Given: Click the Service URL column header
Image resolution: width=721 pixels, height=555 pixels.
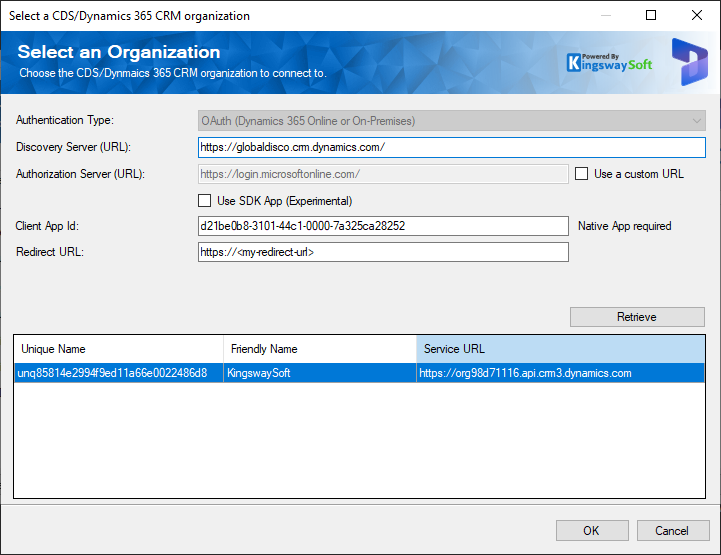Looking at the screenshot, I should pyautogui.click(x=560, y=349).
